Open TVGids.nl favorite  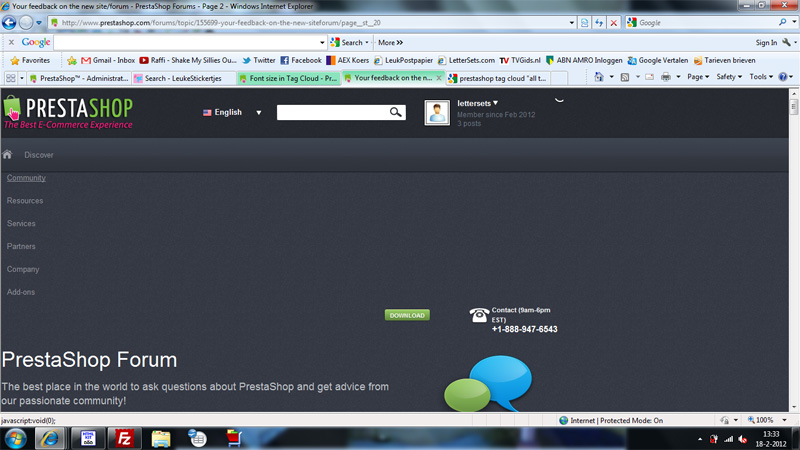click(520, 60)
